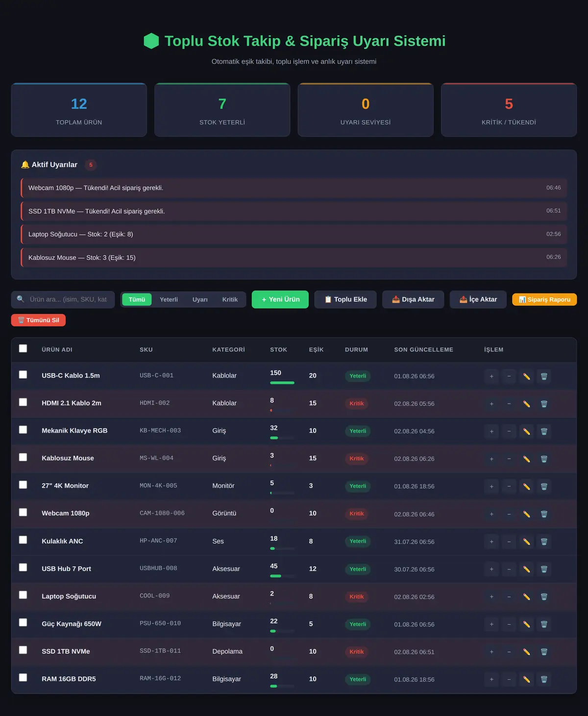Screen dimensions: 588x716
Task: Delete the USB Hub 7 Port row
Action: [544, 569]
